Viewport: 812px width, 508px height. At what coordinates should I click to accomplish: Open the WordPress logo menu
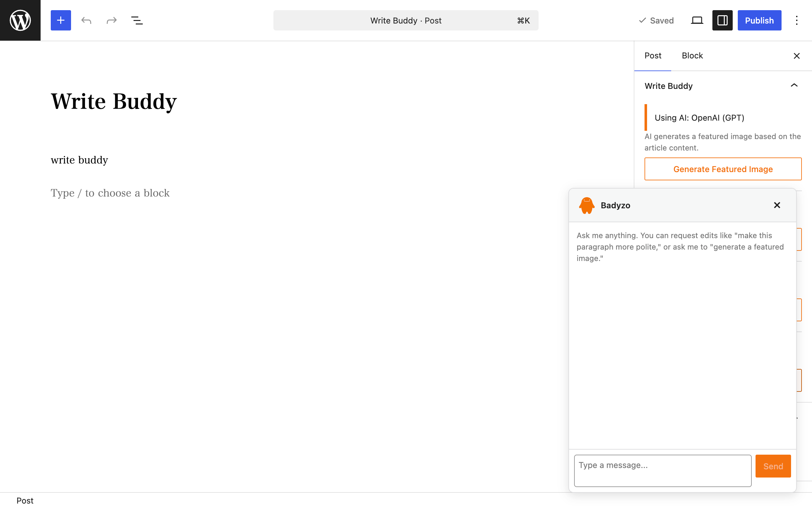pos(20,20)
